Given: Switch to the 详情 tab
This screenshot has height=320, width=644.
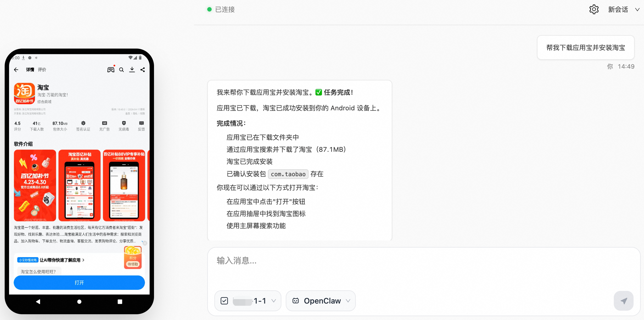Looking at the screenshot, I should click(x=30, y=70).
